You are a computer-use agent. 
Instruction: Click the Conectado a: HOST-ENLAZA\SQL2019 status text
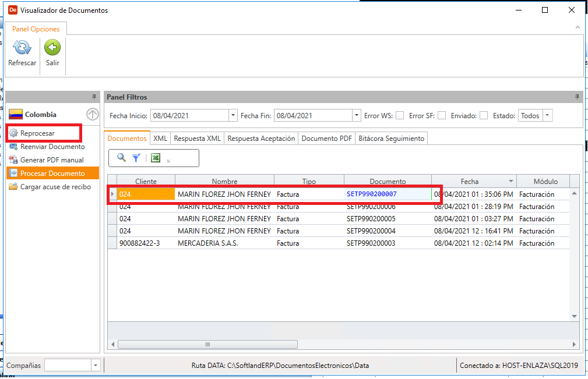(519, 365)
